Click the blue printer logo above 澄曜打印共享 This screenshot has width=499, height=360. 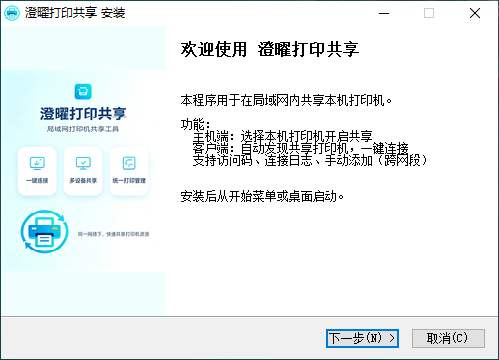pos(83,91)
